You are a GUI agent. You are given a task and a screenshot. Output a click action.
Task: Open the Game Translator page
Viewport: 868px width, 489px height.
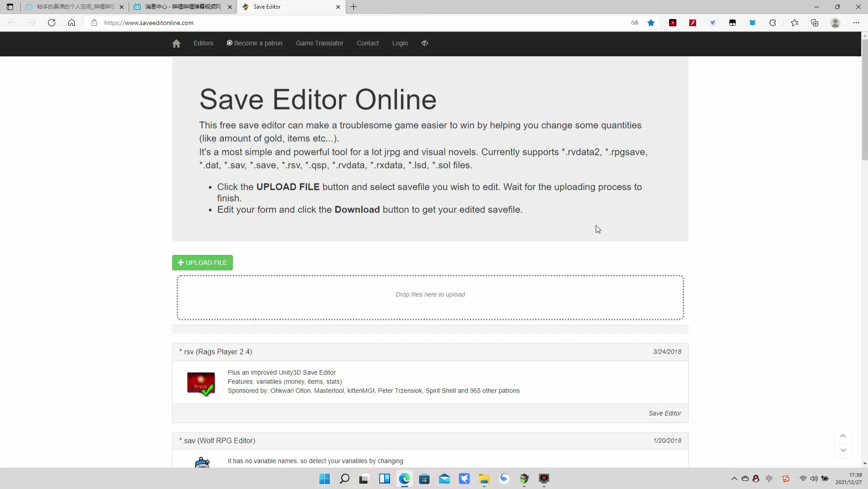tap(320, 43)
